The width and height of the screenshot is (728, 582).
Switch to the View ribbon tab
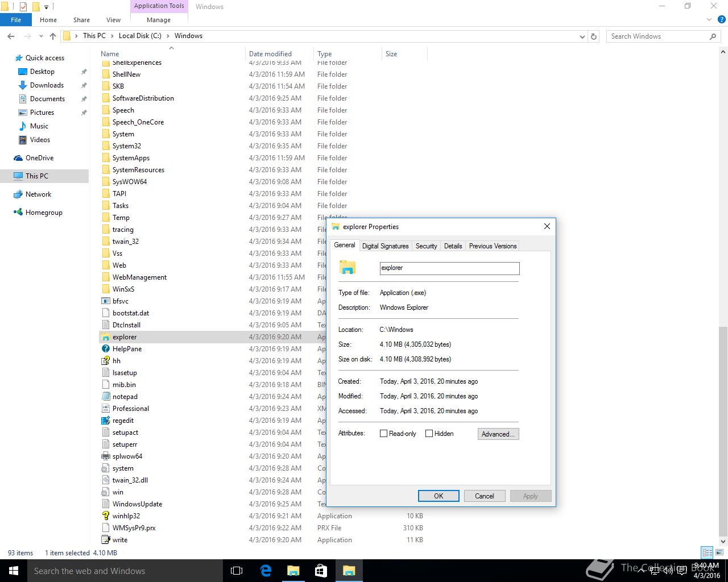113,20
